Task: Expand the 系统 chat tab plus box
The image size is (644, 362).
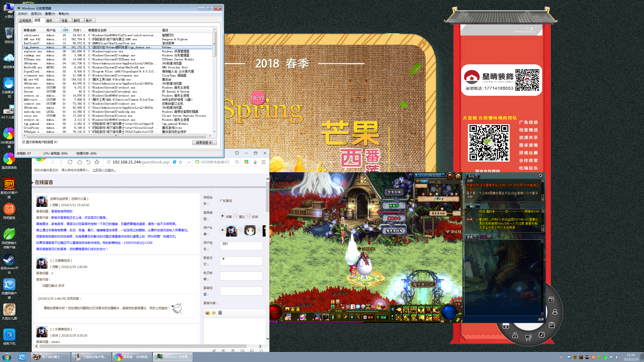Action: (476, 176)
